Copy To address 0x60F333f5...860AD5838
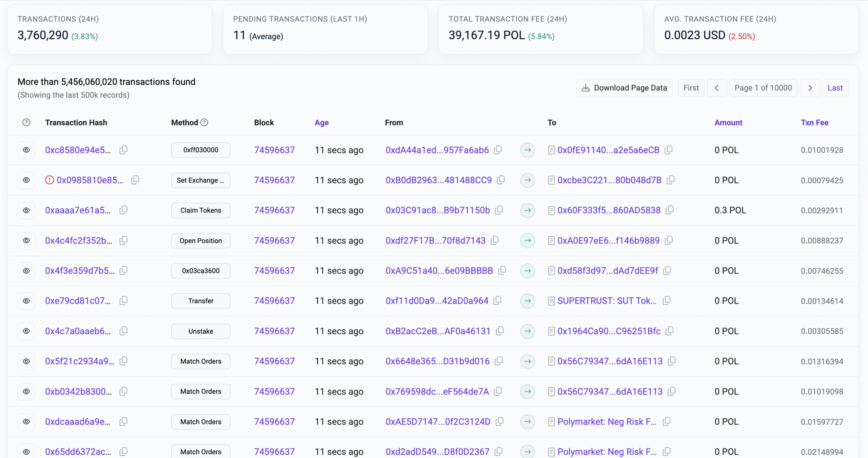 (x=669, y=210)
